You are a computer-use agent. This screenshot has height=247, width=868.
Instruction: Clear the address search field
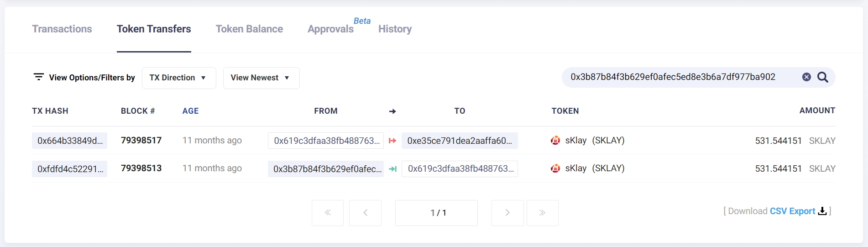click(806, 77)
